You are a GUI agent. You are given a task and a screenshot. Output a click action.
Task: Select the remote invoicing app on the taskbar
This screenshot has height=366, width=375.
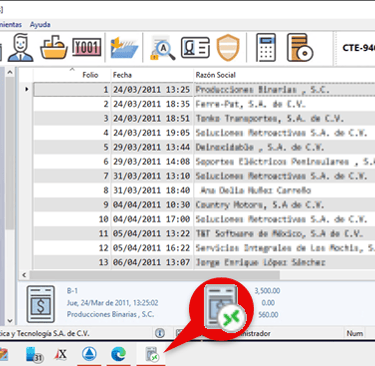[152, 355]
